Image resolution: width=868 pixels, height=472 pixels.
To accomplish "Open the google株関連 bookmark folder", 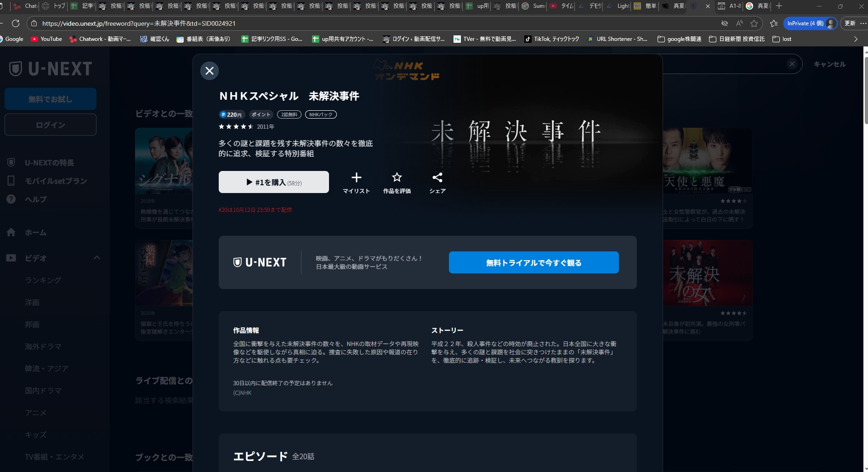I will click(679, 39).
